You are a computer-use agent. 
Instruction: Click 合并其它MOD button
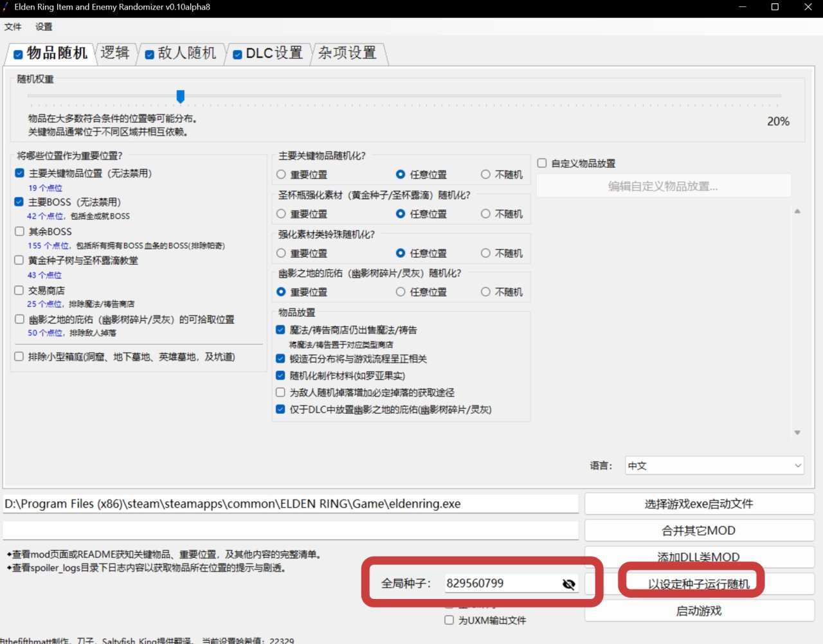point(699,531)
